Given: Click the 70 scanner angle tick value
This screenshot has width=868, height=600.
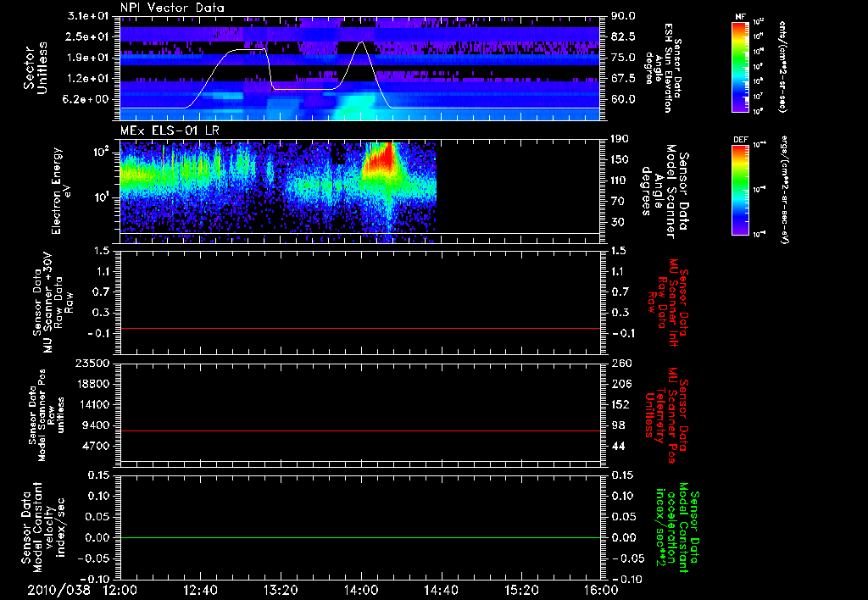Looking at the screenshot, I should pos(617,201).
